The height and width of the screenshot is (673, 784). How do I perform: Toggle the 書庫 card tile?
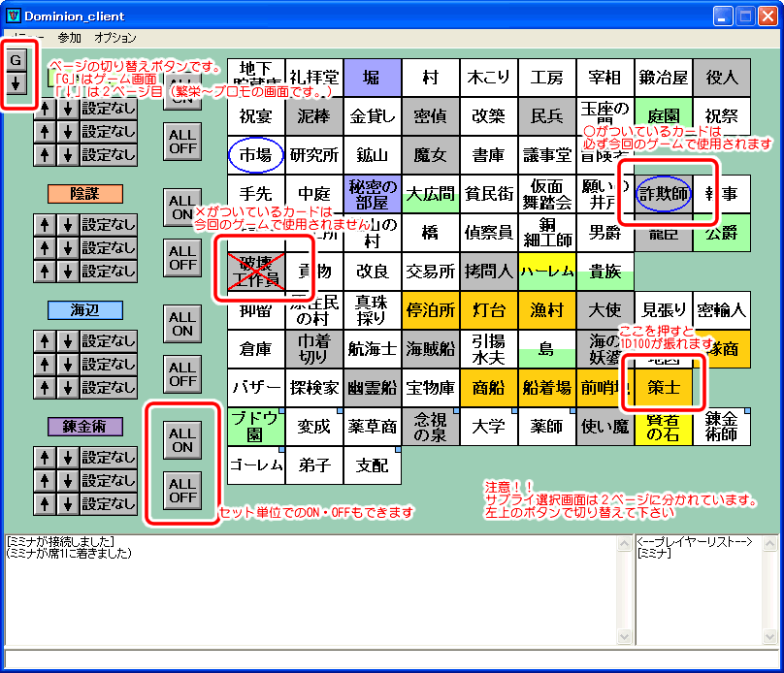[x=488, y=155]
